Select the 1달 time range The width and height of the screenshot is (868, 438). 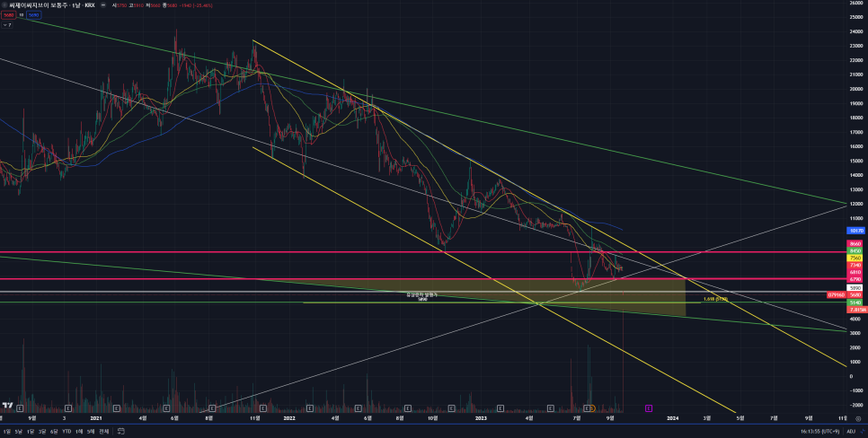coord(31,432)
